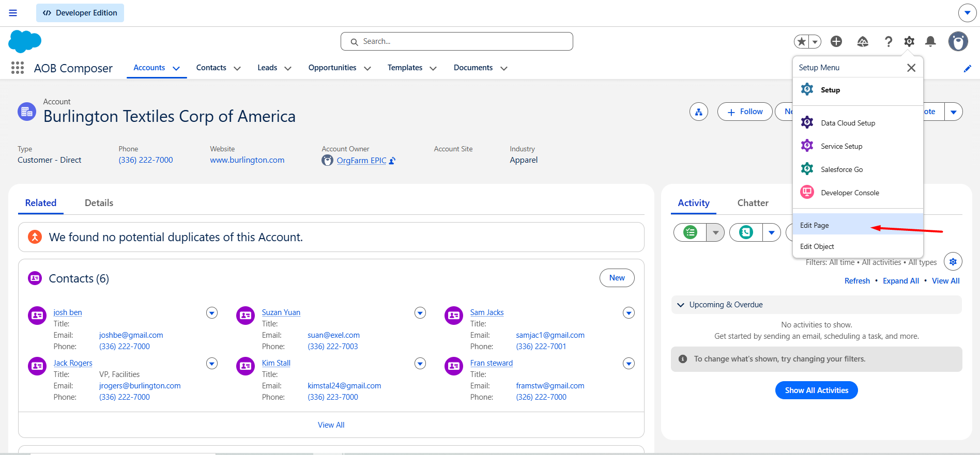Screen dimensions: 980x455
Task: Open the top-right header dropdown arrow
Action: coord(967,13)
